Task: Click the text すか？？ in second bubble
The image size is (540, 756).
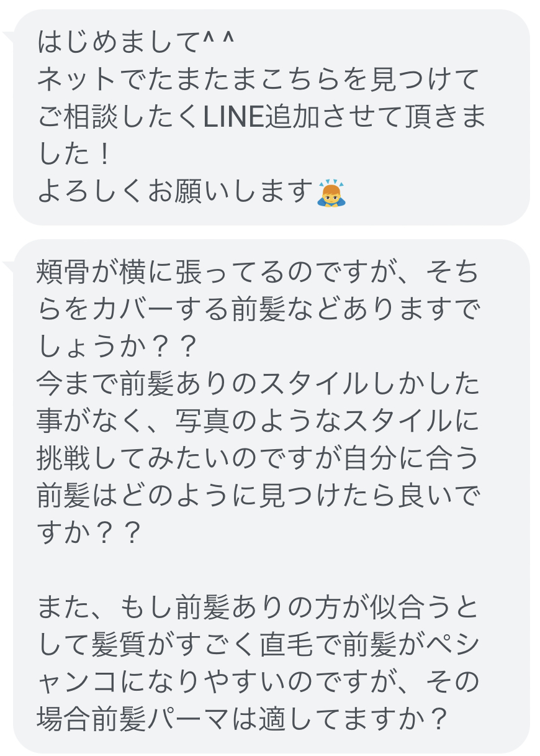Action: tap(88, 534)
